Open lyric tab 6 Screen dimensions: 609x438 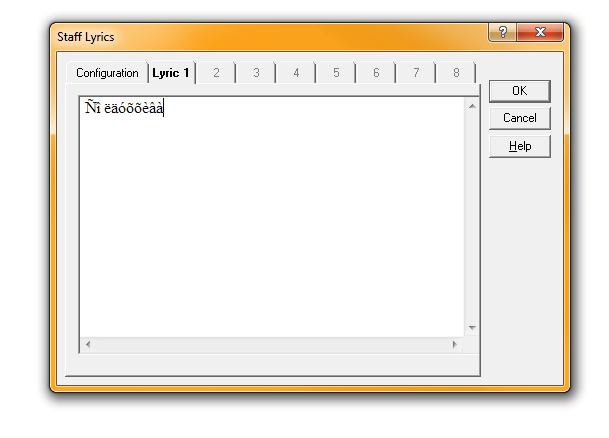coord(376,73)
